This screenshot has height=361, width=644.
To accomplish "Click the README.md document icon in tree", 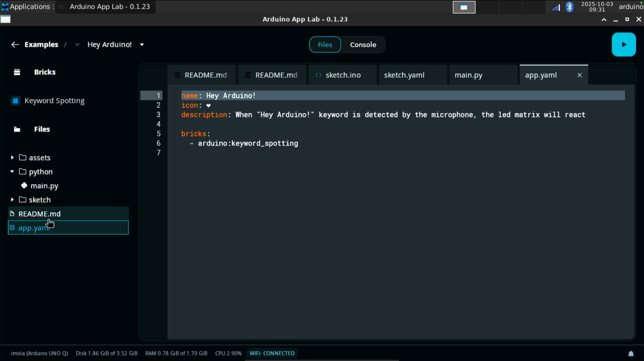I will (x=12, y=213).
